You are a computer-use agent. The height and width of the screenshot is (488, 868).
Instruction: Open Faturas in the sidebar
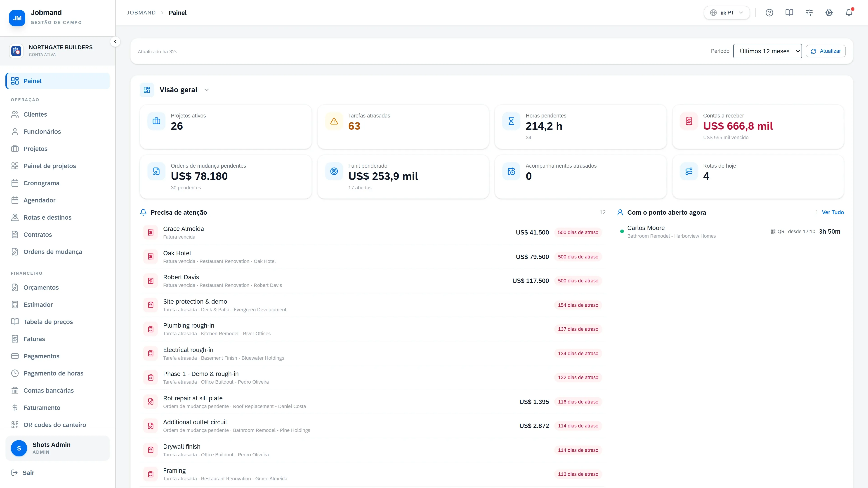tap(58, 339)
